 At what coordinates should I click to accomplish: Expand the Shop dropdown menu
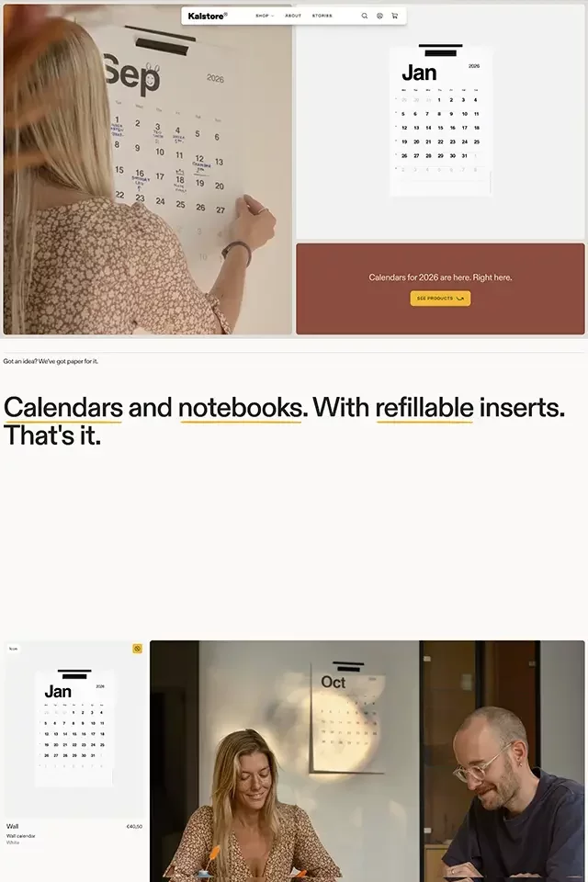pyautogui.click(x=265, y=16)
